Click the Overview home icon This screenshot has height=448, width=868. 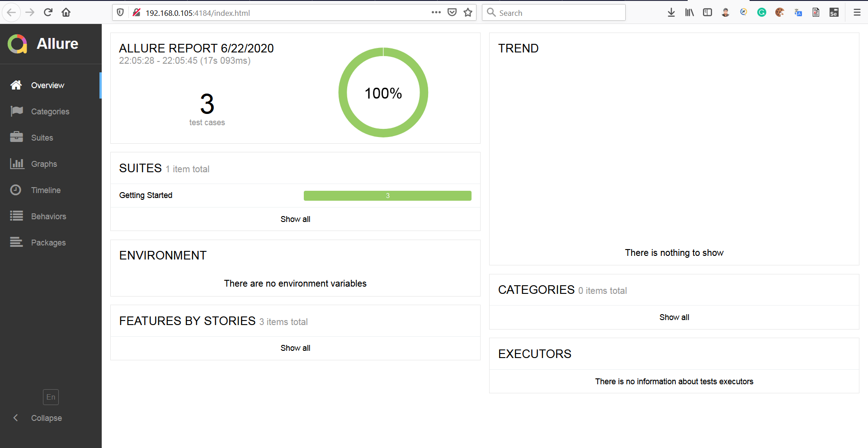click(x=16, y=85)
